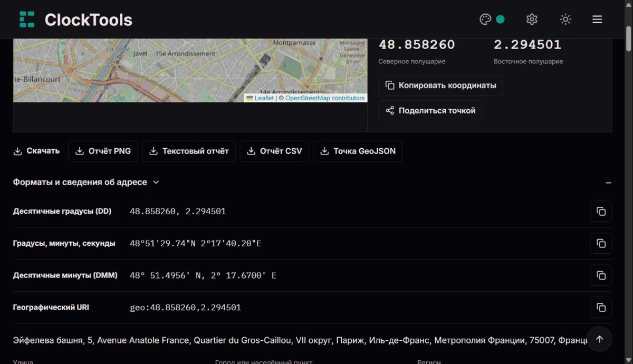Click the Эйфелева башня address line
Viewport: 633px width, 364px height.
300,341
